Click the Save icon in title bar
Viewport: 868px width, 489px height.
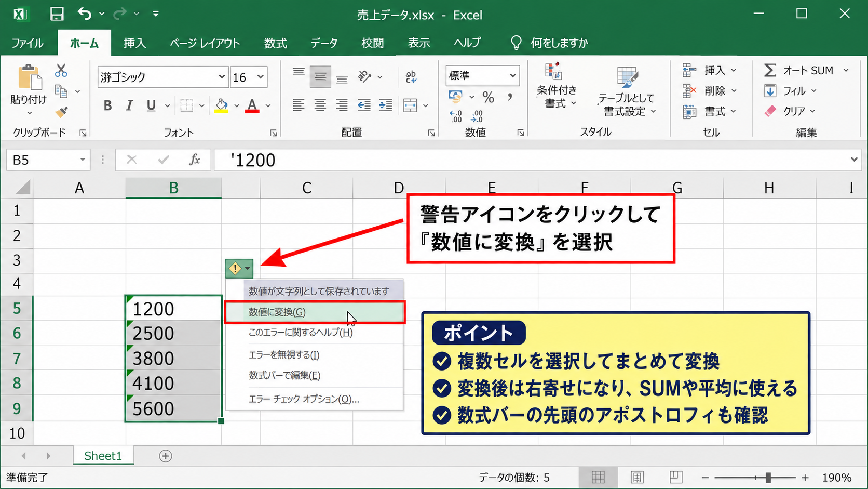tap(57, 14)
